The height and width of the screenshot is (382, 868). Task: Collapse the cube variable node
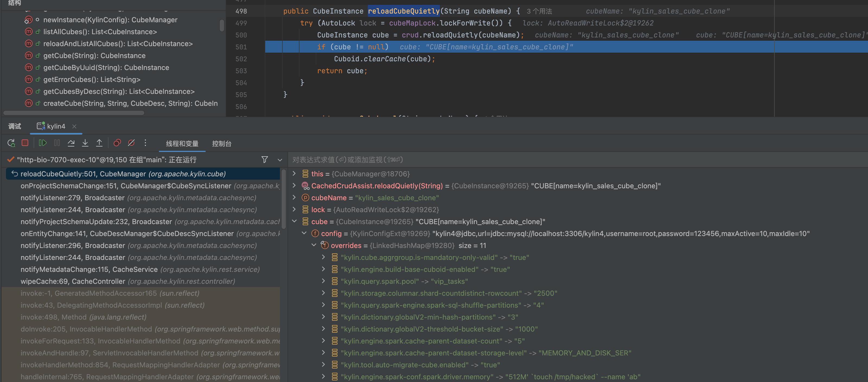pos(294,221)
